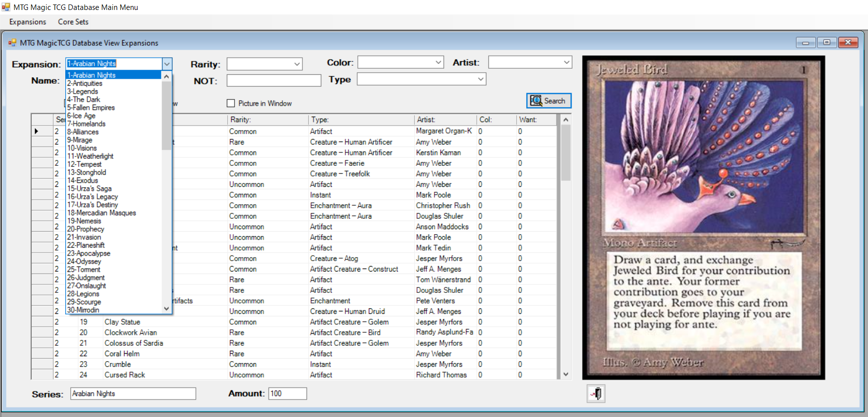The image size is (868, 417).
Task: Click the MTG app icon in the main title bar
Action: [6, 7]
